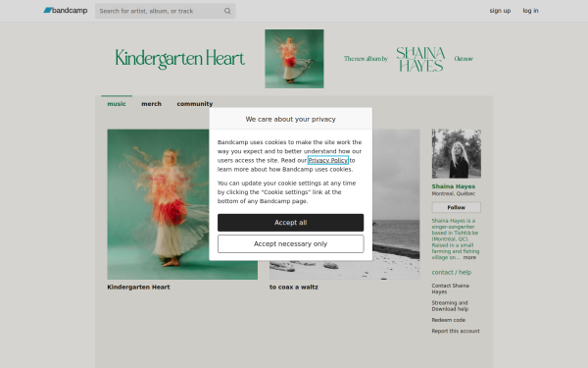
Task: Open the to coax a waltz title link
Action: [294, 287]
